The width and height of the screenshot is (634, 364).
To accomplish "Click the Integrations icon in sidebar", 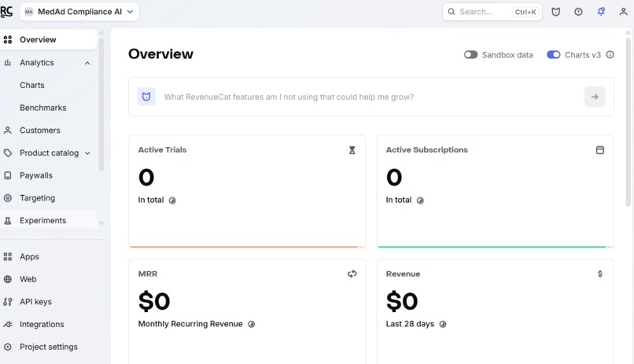I will (8, 325).
